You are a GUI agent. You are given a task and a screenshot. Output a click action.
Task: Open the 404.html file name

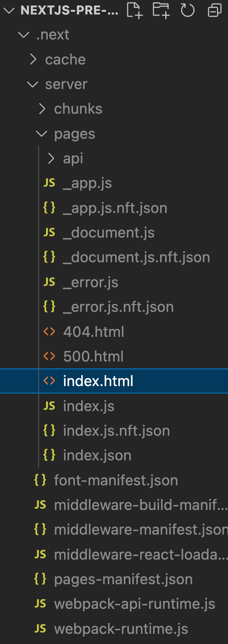point(94,332)
